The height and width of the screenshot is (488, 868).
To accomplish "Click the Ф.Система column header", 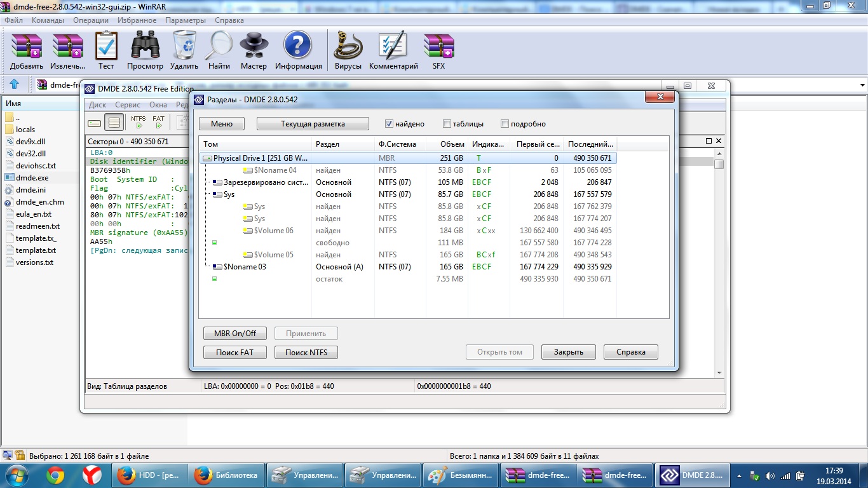I will (x=400, y=144).
